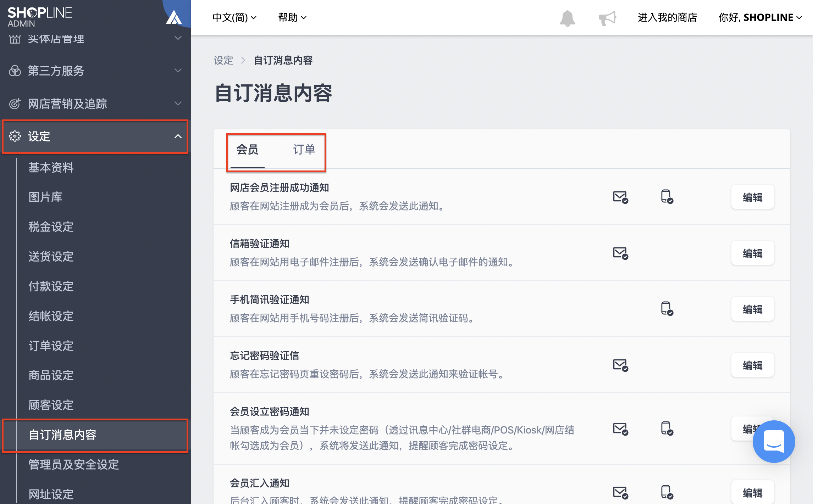Click the 会员汇入通知 title text
The image size is (813, 504).
click(260, 483)
